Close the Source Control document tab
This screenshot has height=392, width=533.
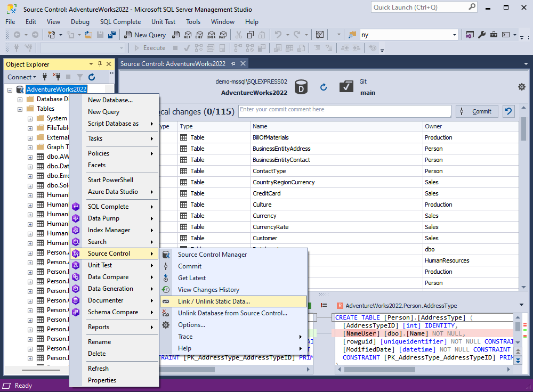pyautogui.click(x=243, y=63)
